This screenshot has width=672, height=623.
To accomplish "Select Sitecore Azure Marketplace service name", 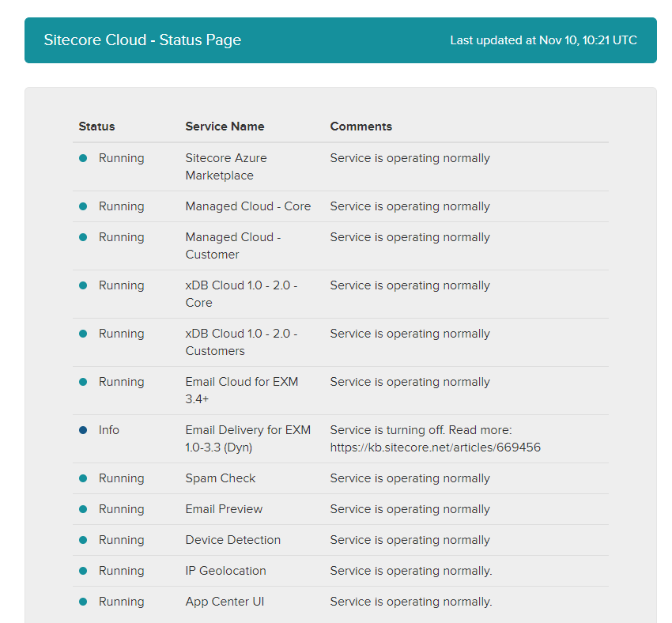I will pos(226,167).
